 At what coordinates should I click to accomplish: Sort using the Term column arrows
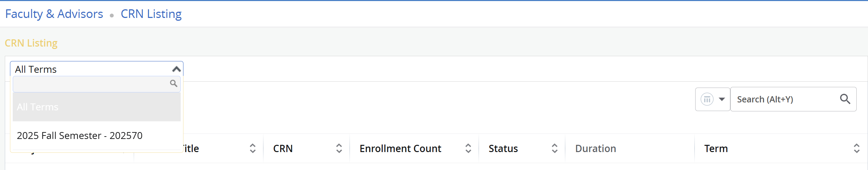[856, 148]
